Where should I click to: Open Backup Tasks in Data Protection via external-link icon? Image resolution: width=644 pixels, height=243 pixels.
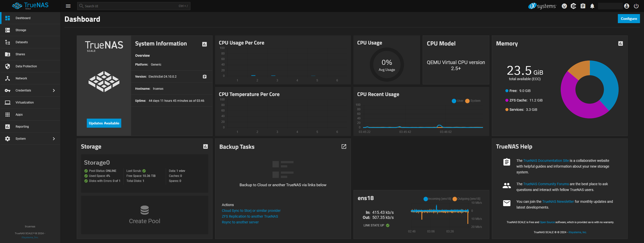click(344, 147)
